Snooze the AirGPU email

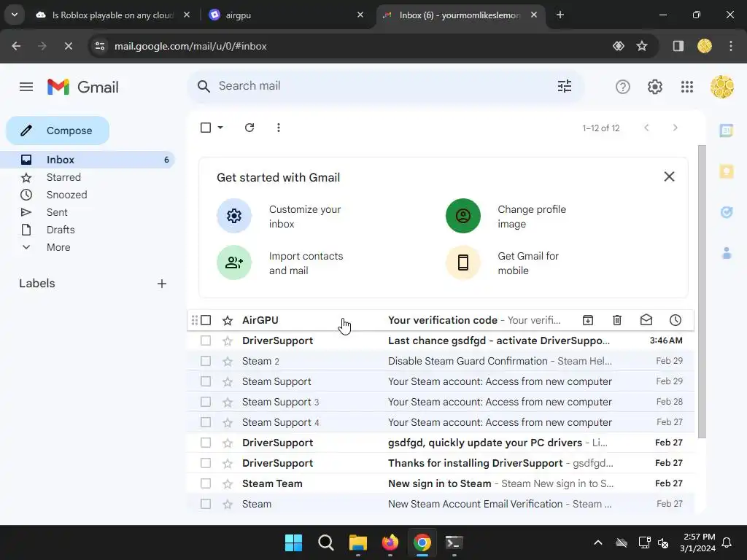(x=675, y=320)
